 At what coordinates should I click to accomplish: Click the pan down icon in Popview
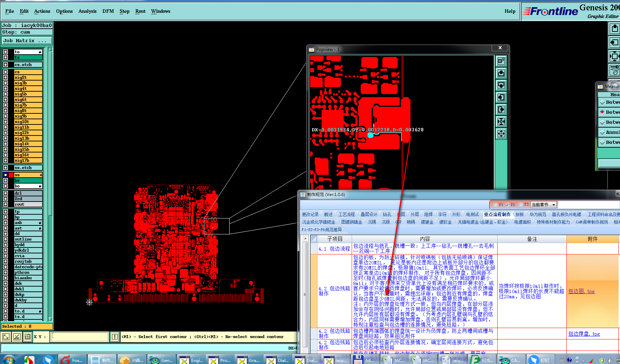coord(501,85)
